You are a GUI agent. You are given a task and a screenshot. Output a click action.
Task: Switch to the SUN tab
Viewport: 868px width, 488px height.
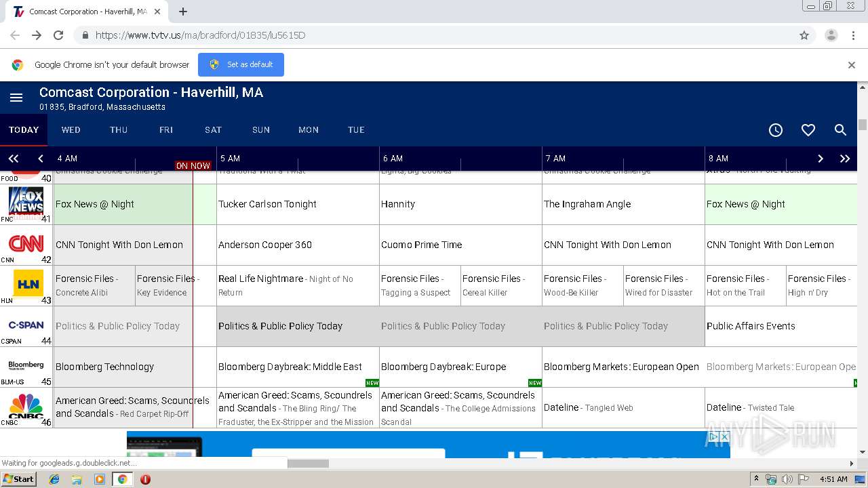(261, 130)
